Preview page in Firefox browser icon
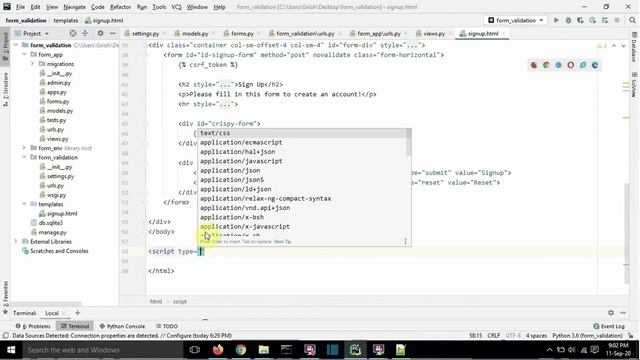The height and width of the screenshot is (360, 640). [x=534, y=65]
